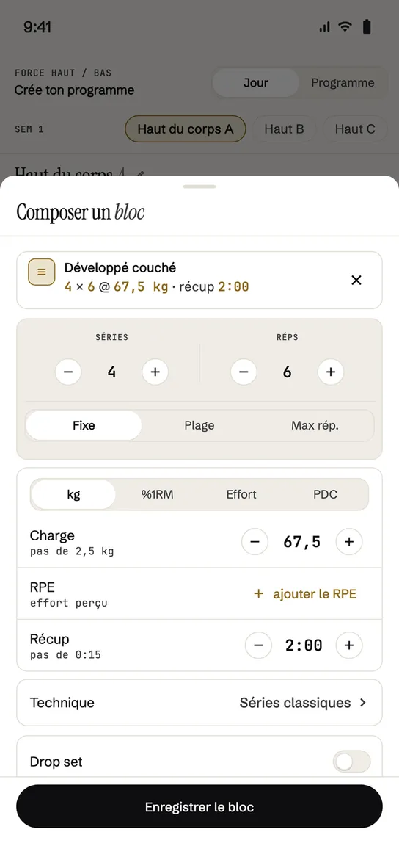Decrease the Séries count with minus
Viewport: 399px width, 868px height.
point(68,372)
